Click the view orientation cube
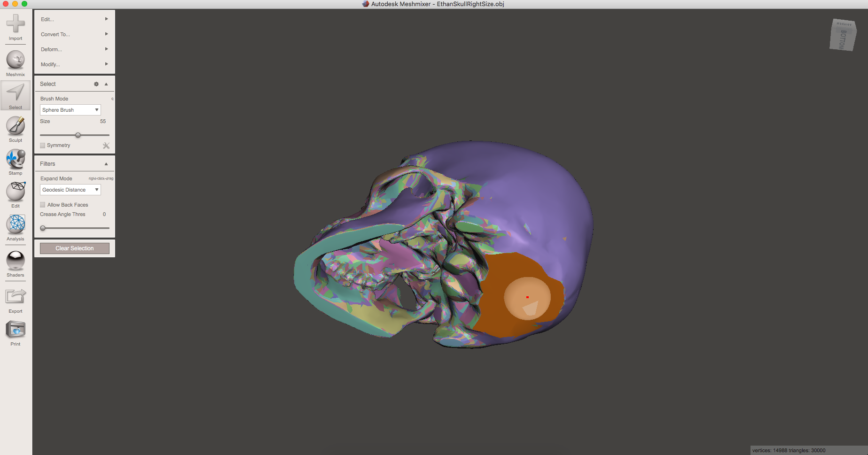 point(843,35)
